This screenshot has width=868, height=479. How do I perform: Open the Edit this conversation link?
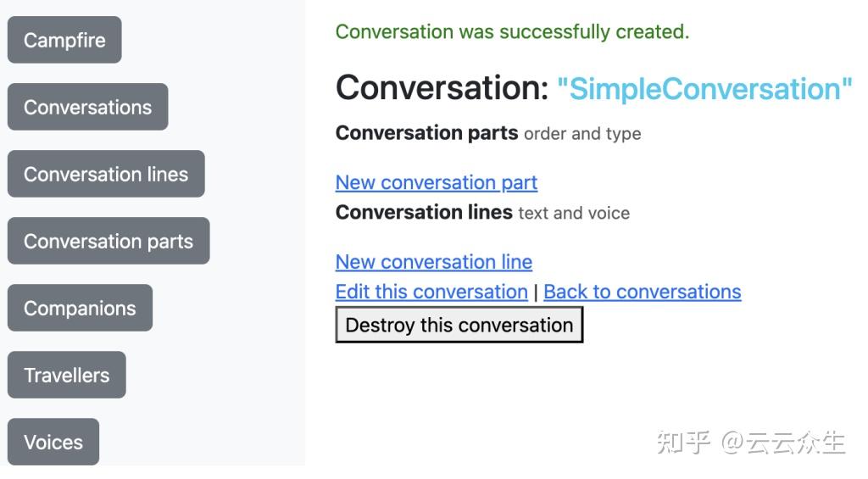(431, 292)
